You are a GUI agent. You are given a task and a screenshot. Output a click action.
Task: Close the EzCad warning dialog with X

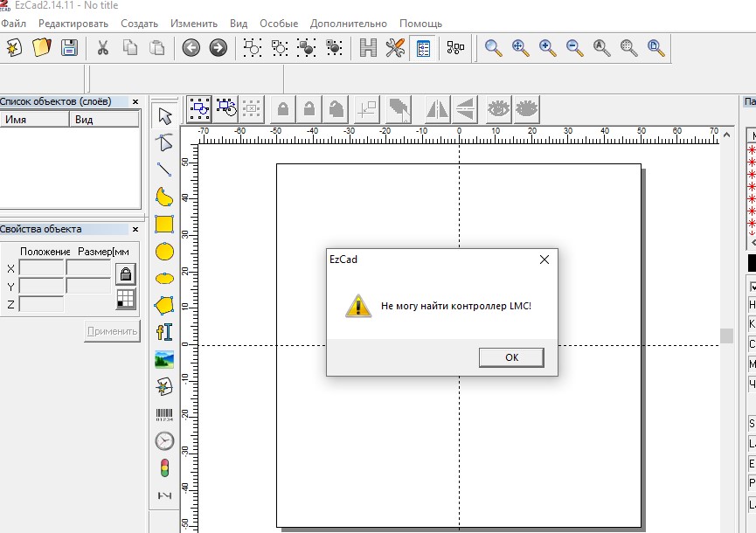point(544,260)
